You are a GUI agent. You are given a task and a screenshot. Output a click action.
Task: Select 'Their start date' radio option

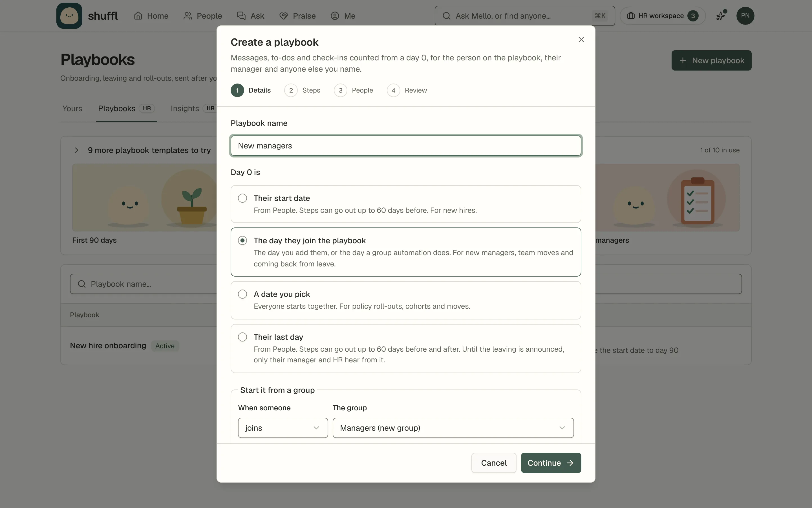[242, 198]
